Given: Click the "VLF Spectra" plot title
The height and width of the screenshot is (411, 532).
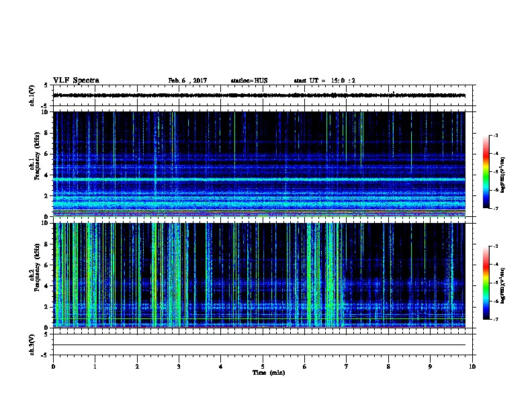Looking at the screenshot, I should click(76, 81).
